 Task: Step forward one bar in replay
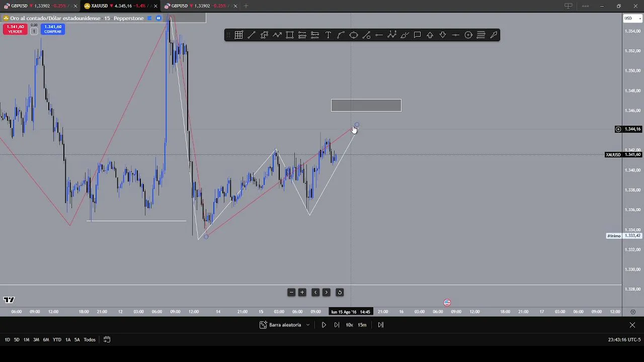click(x=337, y=325)
